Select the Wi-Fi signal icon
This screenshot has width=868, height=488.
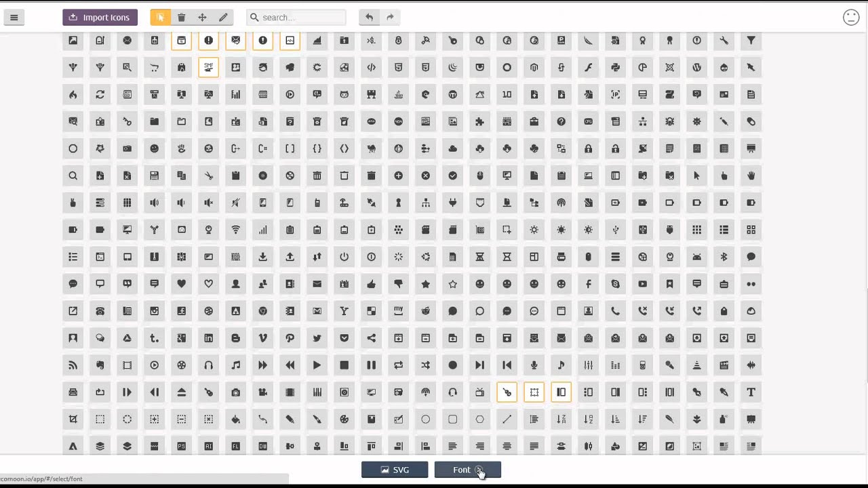pyautogui.click(x=235, y=230)
